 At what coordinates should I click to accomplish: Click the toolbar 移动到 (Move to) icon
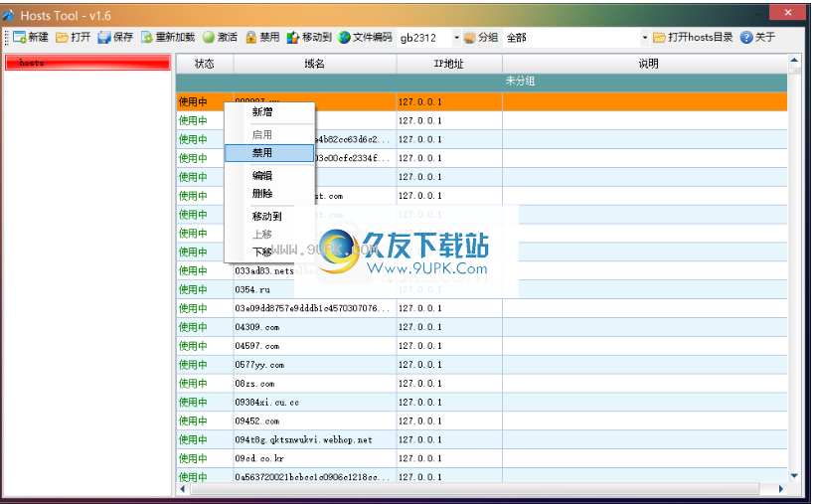[293, 38]
